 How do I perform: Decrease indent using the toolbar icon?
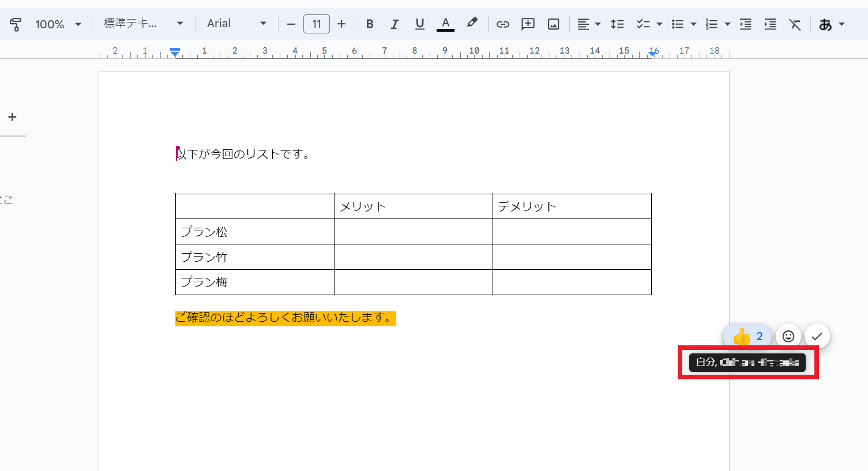coord(745,24)
